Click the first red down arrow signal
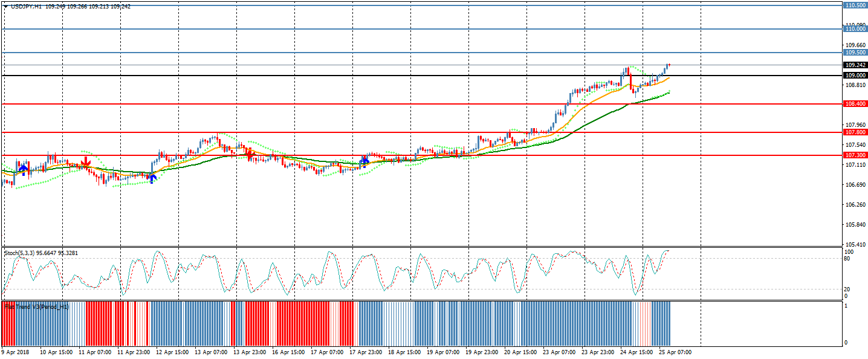This screenshot has width=868, height=359. click(86, 161)
